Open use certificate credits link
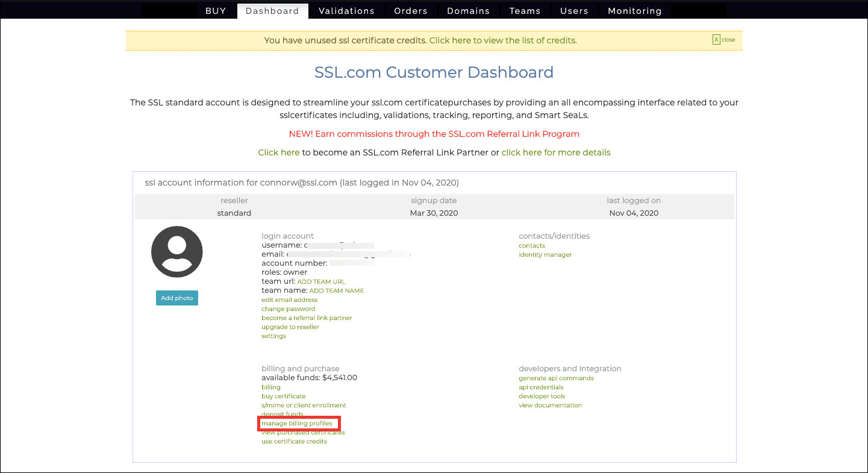This screenshot has width=868, height=473. pyautogui.click(x=294, y=442)
